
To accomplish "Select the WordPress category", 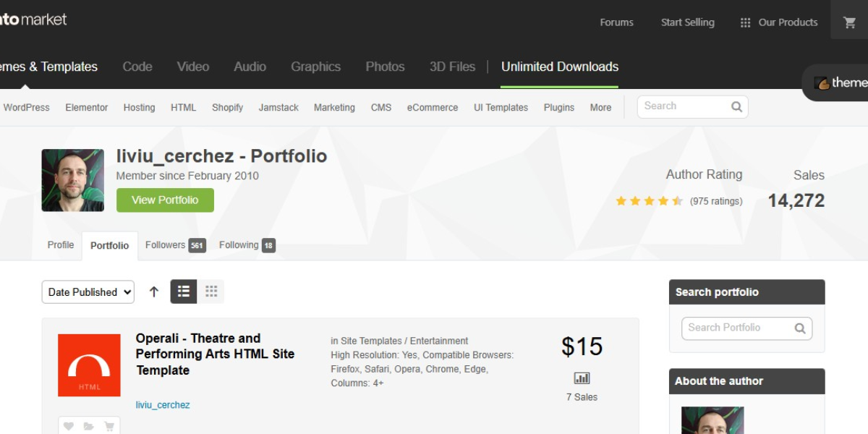I will [x=27, y=107].
